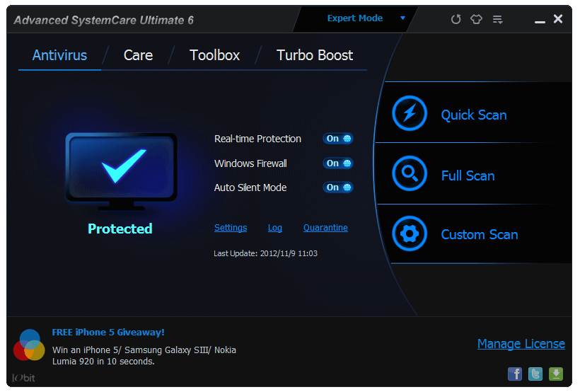
Task: Start Custom Scan via its label
Action: (x=480, y=235)
